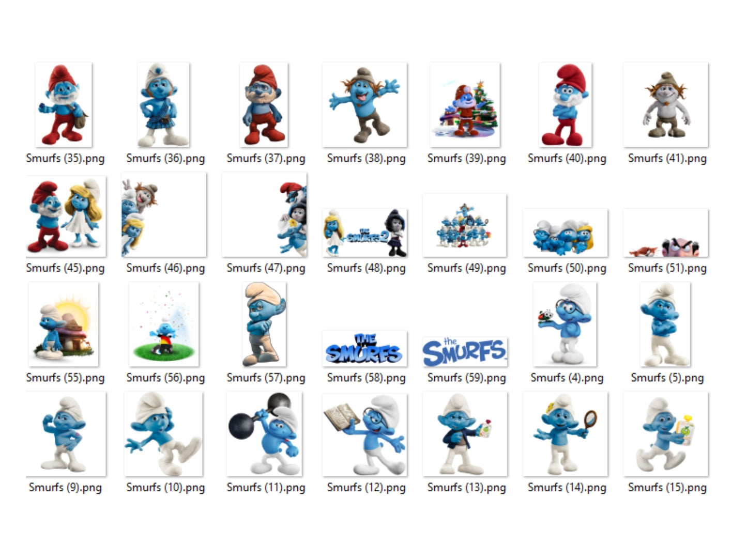
Task: Select the Smurfs (4).png thumbnail
Action: pos(565,324)
